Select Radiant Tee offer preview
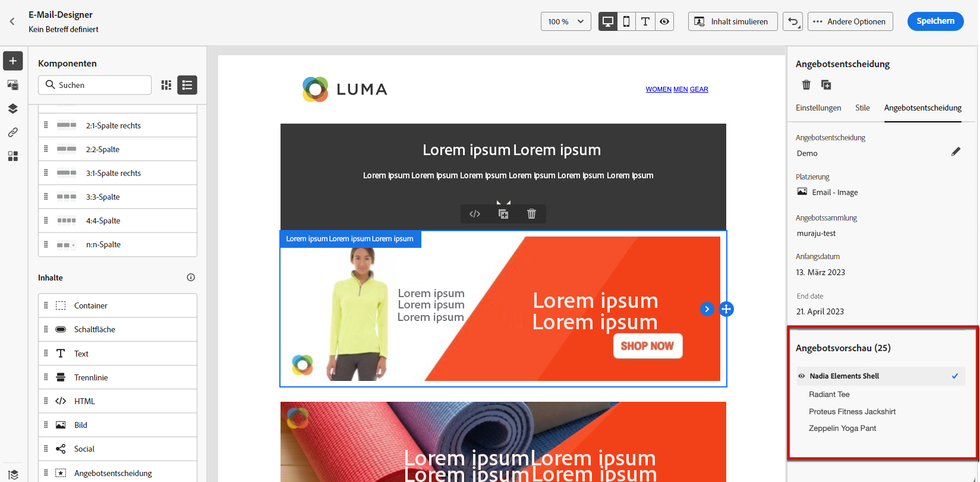 click(829, 394)
